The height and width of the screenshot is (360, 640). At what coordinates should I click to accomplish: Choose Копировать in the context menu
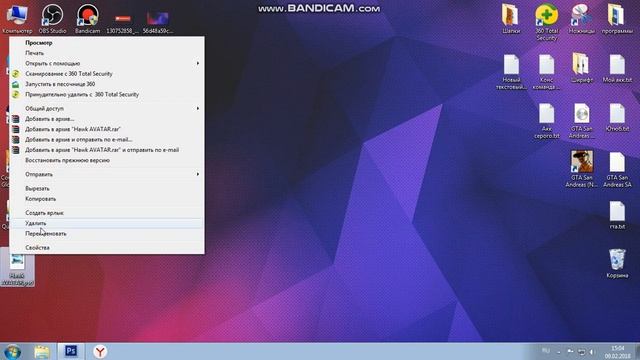107,199
